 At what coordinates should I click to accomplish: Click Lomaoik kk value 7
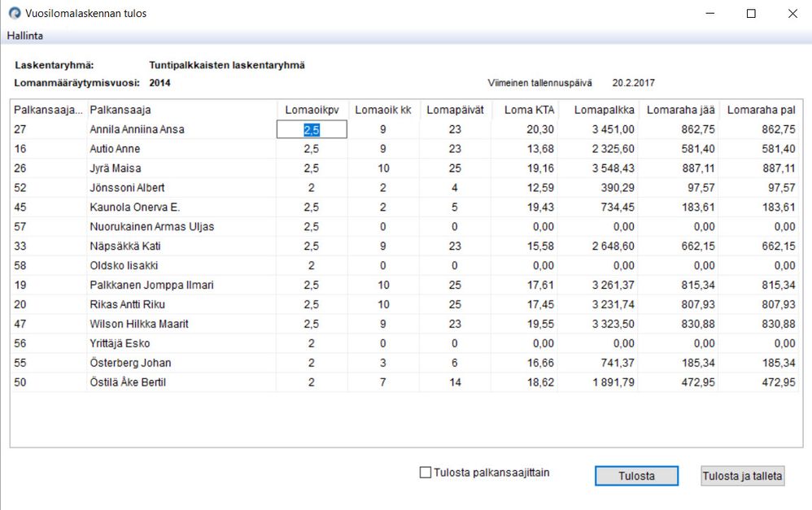382,382
